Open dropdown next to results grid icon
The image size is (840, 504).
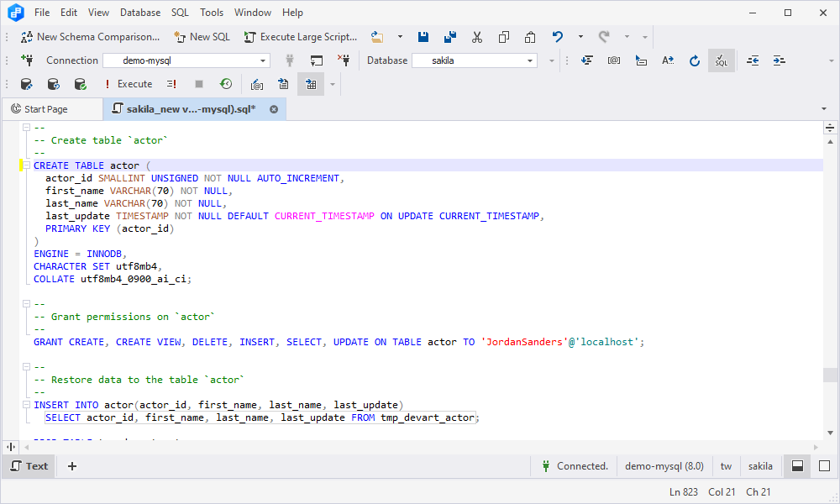pyautogui.click(x=332, y=84)
